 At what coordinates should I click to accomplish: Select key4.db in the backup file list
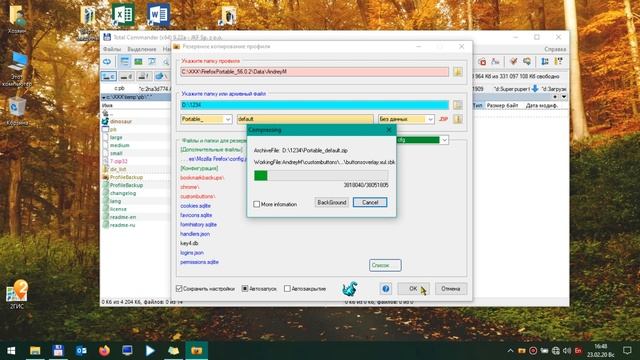pos(189,243)
